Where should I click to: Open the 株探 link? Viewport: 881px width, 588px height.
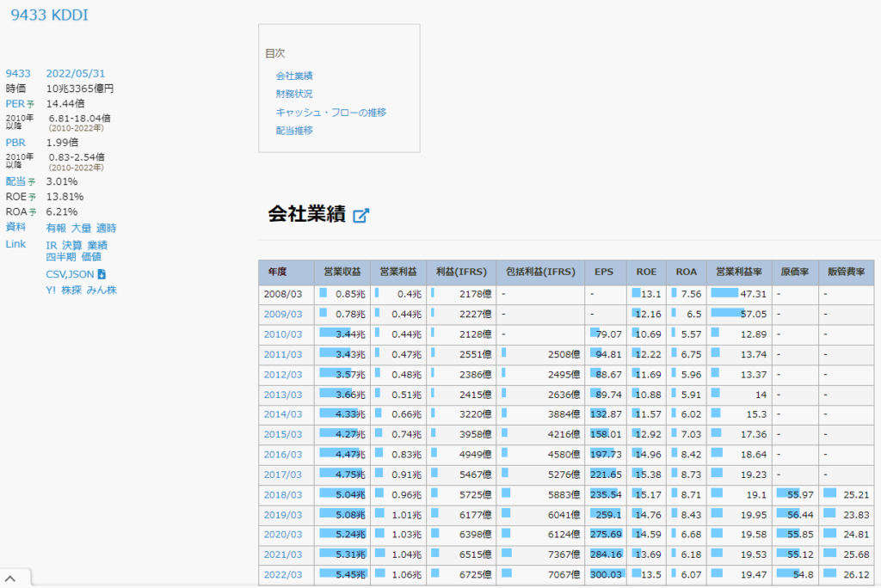pyautogui.click(x=71, y=291)
